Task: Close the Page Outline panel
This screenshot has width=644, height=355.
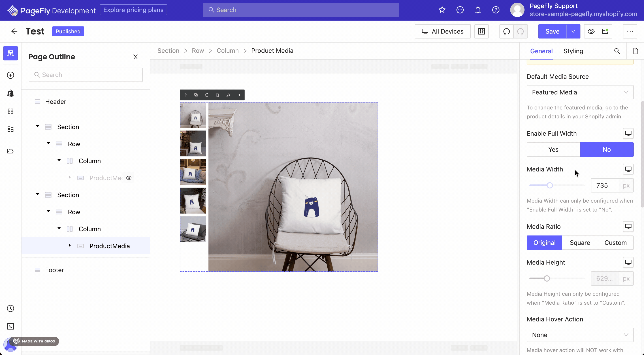Action: (x=136, y=57)
